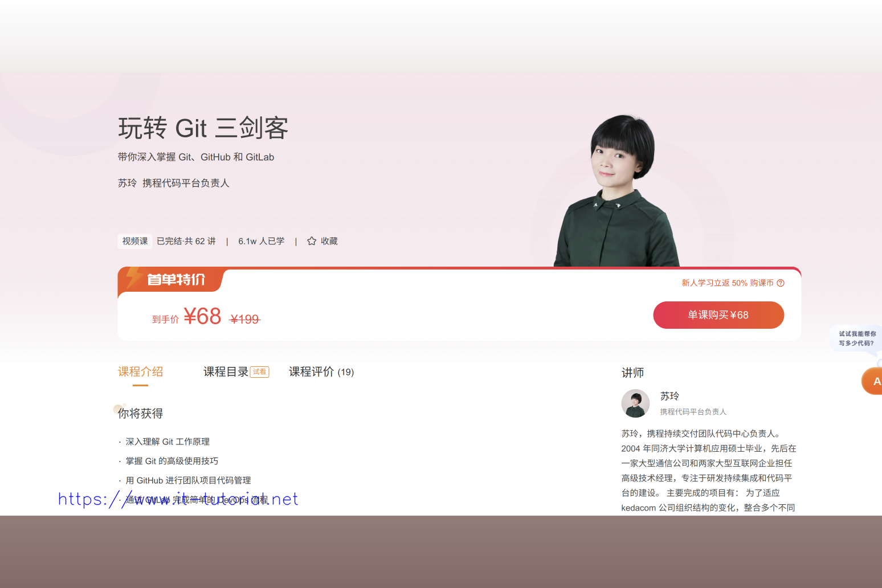Switch to the 课程介绍 tab
This screenshot has height=588, width=882.
tap(140, 372)
